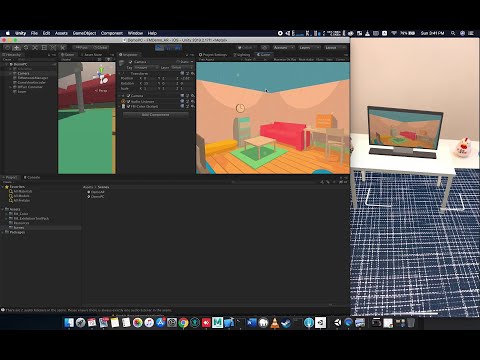480x360 pixels.
Task: Toggle the Audio Listener component checkbox
Action: pos(128,101)
